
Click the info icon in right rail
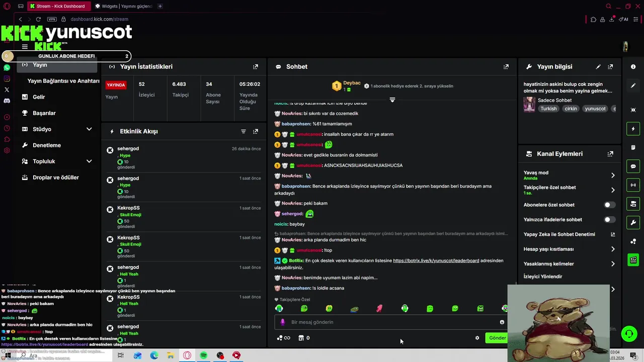[x=633, y=66]
